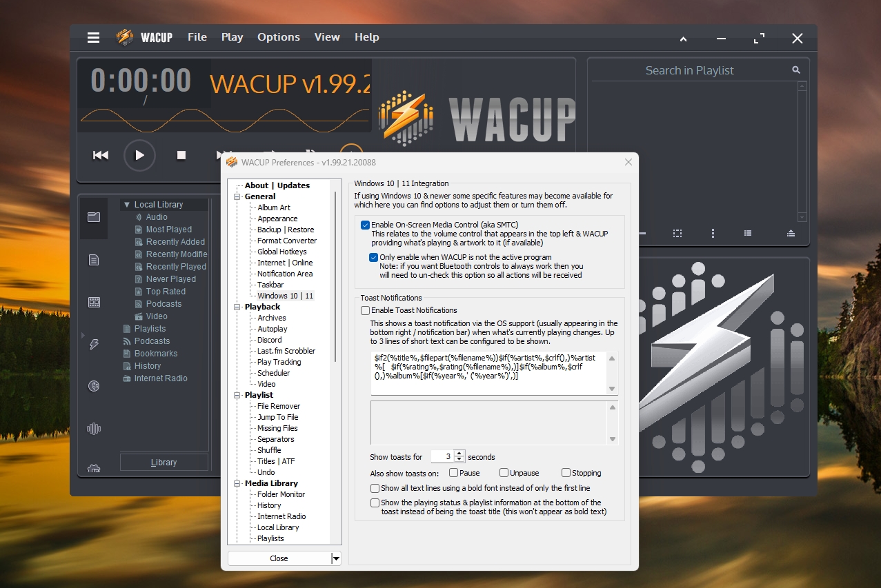Click the toast format text field
Image resolution: width=881 pixels, height=588 pixels.
tap(488, 373)
